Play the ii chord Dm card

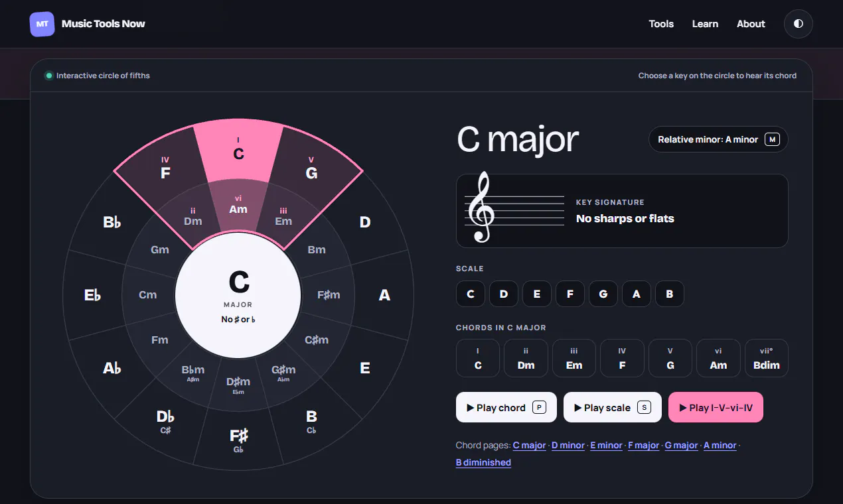[526, 358]
